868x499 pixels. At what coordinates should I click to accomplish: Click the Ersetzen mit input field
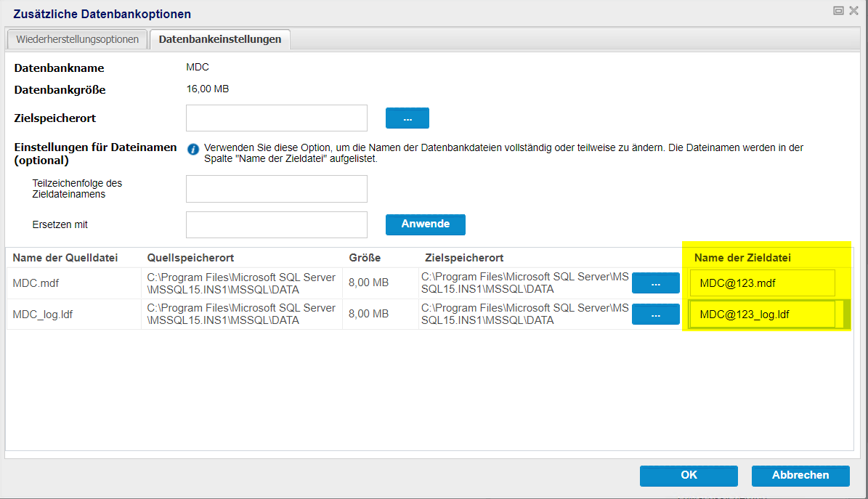point(276,224)
